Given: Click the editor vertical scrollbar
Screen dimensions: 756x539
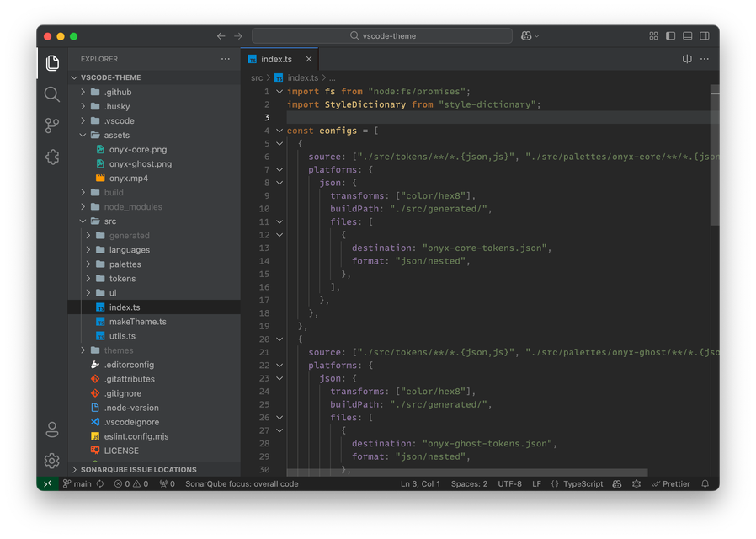Looking at the screenshot, I should 715,155.
